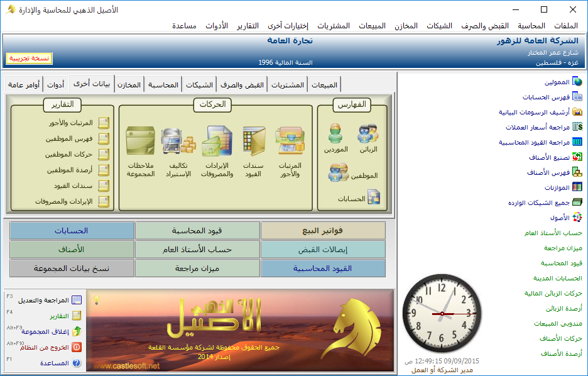Screen dimensions: 588x376
Task: Click the المراجعة والتعديل F3 icon
Action: [77, 300]
